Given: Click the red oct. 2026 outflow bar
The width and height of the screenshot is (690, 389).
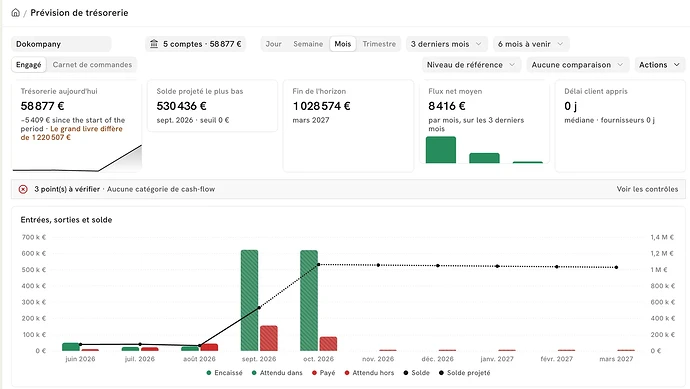Looking at the screenshot, I should click(x=328, y=344).
